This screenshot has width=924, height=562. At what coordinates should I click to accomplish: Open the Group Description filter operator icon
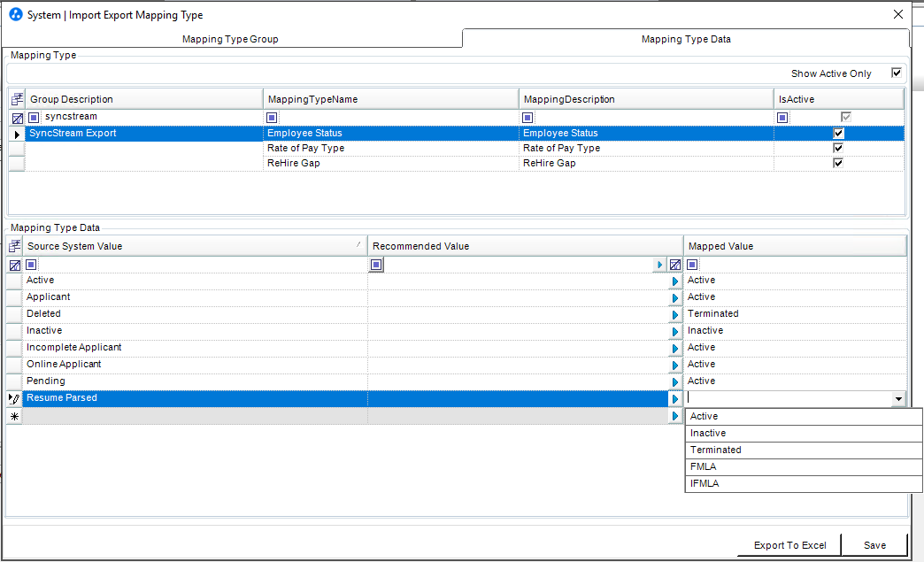pyautogui.click(x=35, y=117)
